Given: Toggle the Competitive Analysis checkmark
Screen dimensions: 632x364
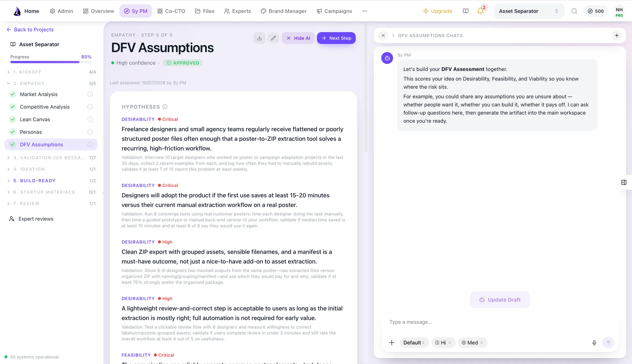Looking at the screenshot, I should 12,107.
